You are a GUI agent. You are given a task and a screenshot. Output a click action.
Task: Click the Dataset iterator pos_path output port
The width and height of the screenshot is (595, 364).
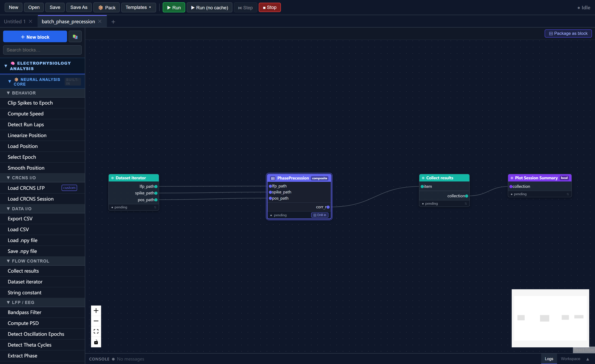pyautogui.click(x=156, y=200)
